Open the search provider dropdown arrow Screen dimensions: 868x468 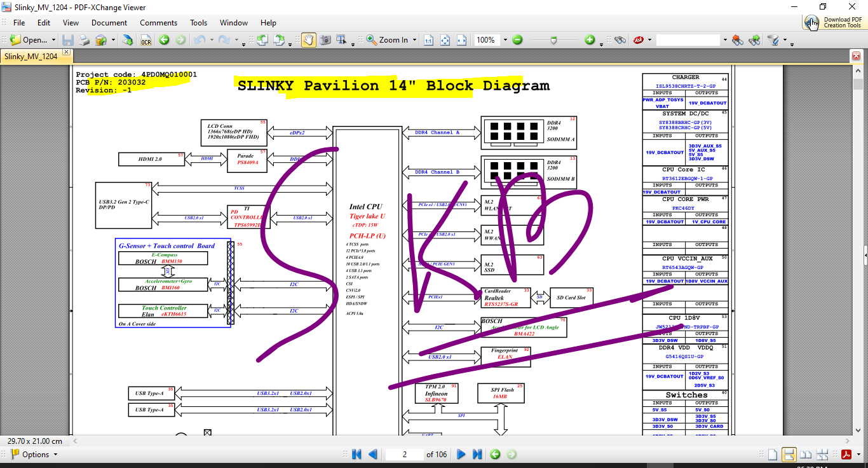point(649,40)
